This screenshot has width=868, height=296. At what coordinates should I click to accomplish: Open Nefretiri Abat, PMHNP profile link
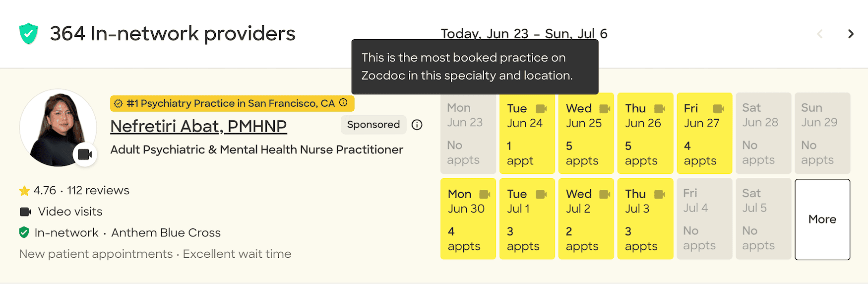(198, 126)
